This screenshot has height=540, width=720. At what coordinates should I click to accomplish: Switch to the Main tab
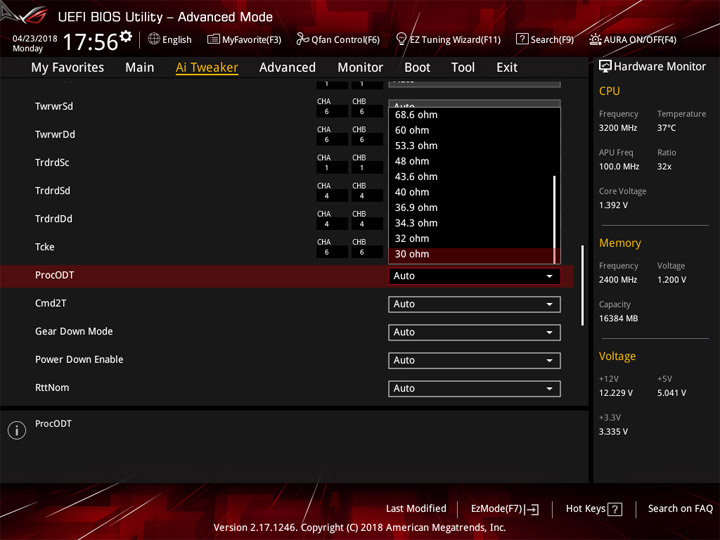click(140, 68)
